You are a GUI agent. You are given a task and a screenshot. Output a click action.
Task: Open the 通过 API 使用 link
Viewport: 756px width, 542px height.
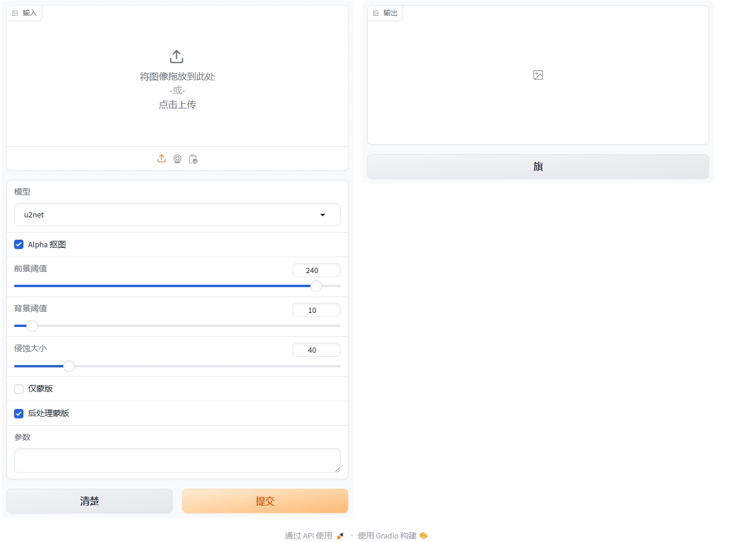[314, 536]
